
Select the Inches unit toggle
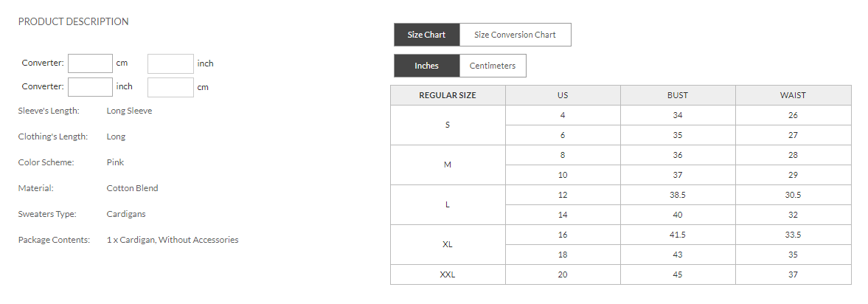click(x=426, y=66)
